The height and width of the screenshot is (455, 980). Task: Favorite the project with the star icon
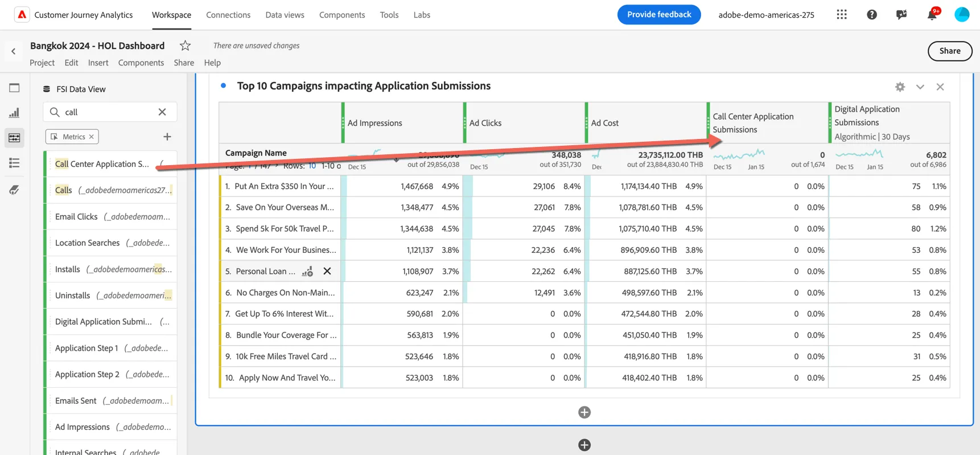coord(185,46)
